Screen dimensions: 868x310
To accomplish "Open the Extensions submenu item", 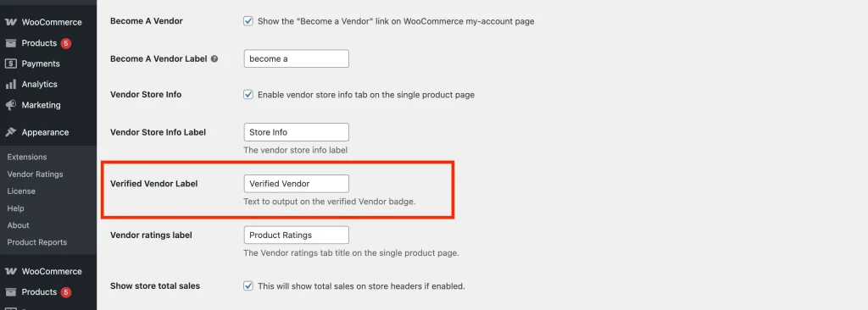I will [27, 157].
